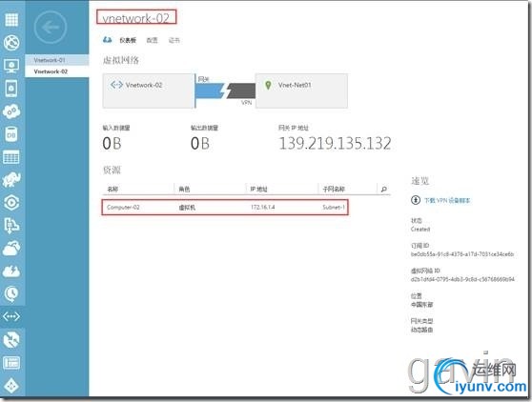
Task: Click the virtual network ID value text
Action: pos(462,279)
